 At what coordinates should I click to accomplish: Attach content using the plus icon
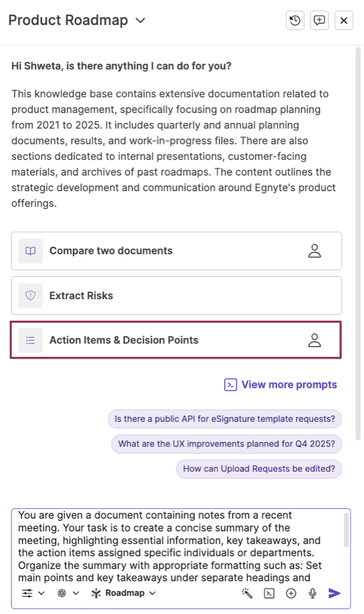290,593
